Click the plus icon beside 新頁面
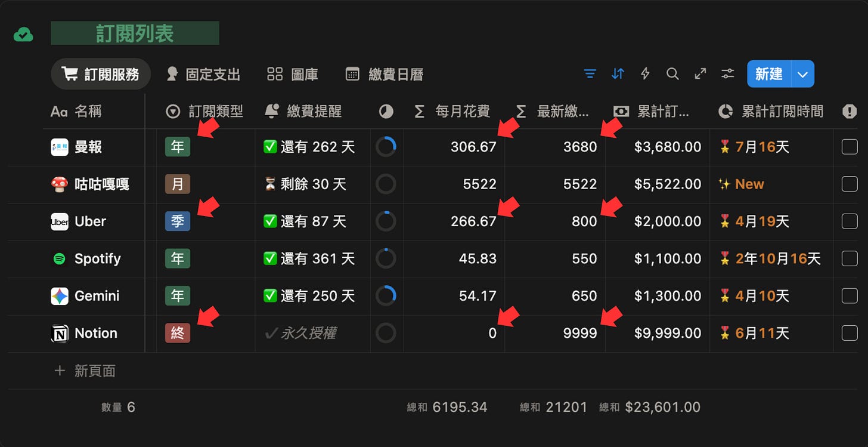868x447 pixels. [60, 371]
